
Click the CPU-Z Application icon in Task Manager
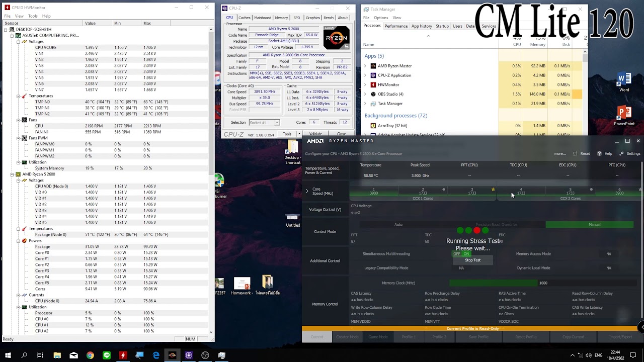click(x=373, y=75)
